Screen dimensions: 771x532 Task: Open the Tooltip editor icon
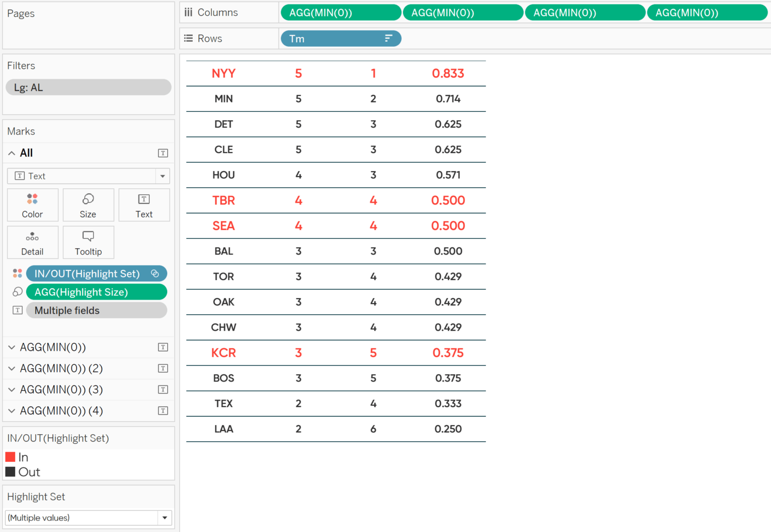pos(88,242)
